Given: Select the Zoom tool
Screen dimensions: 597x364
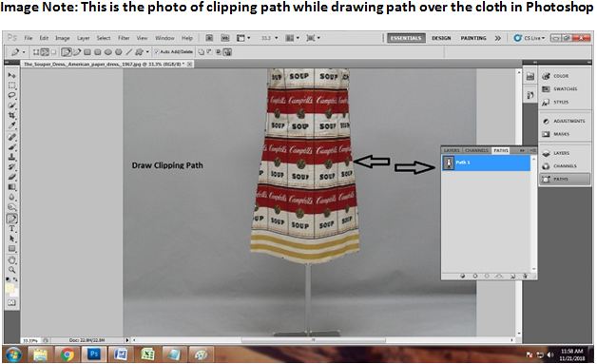Looking at the screenshot, I should [x=11, y=270].
